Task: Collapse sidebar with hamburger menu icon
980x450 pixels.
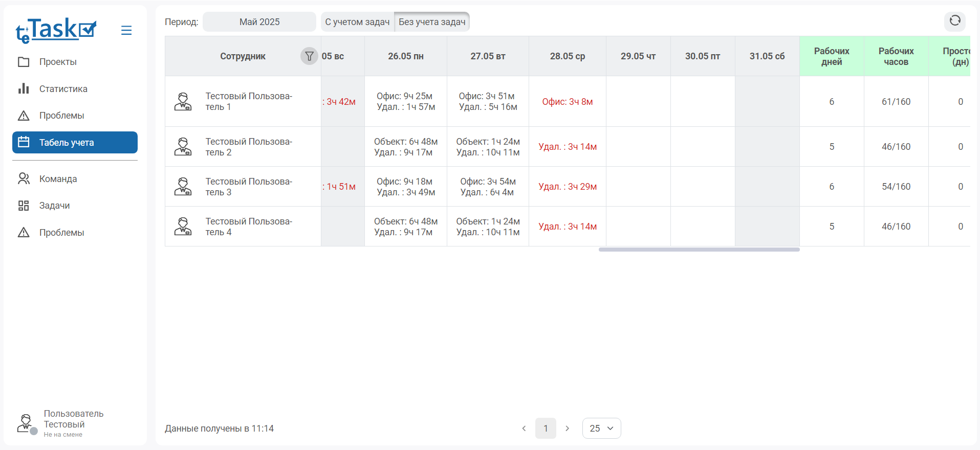Action: [126, 31]
